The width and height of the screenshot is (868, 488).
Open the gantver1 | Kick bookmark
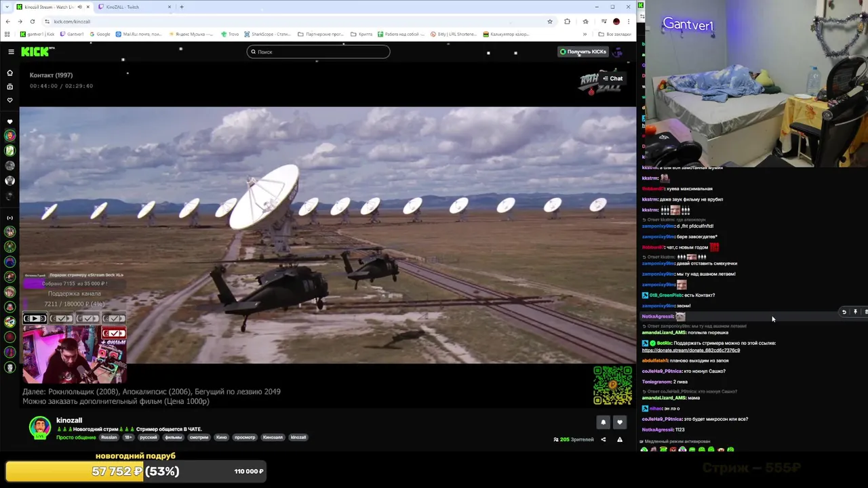coord(37,34)
